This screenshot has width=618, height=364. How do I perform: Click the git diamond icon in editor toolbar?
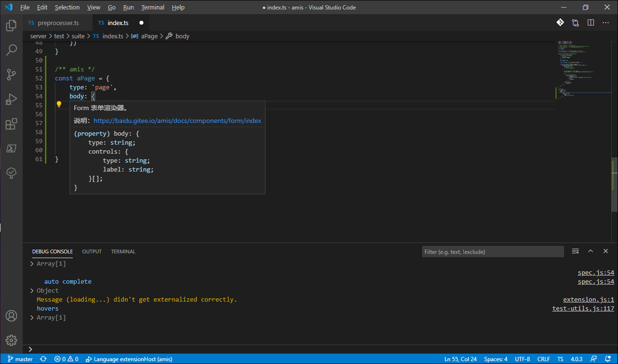coord(560,23)
